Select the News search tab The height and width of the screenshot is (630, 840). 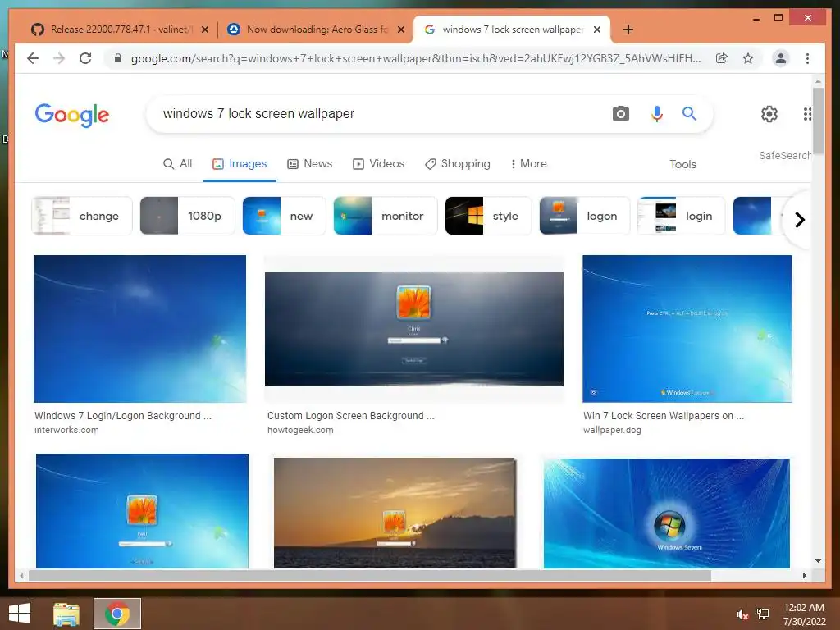tap(309, 163)
